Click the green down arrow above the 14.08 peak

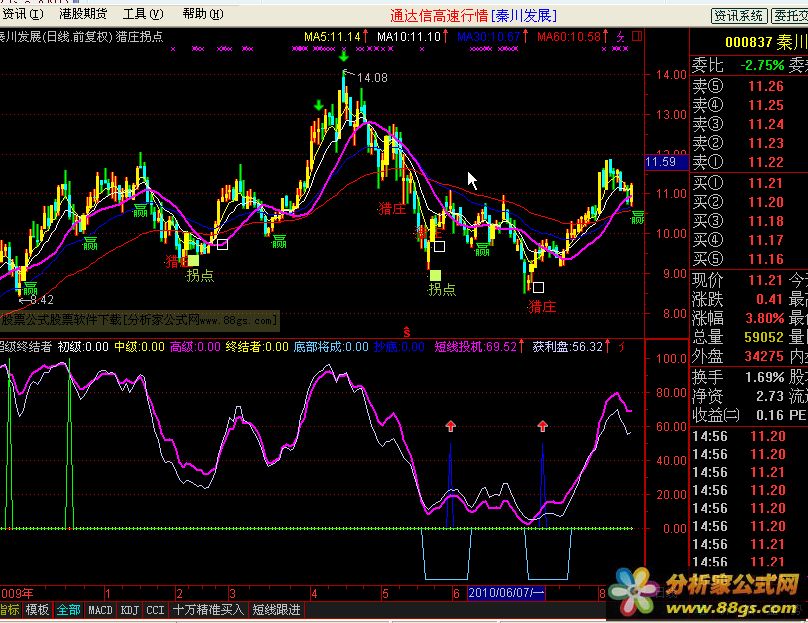[344, 55]
